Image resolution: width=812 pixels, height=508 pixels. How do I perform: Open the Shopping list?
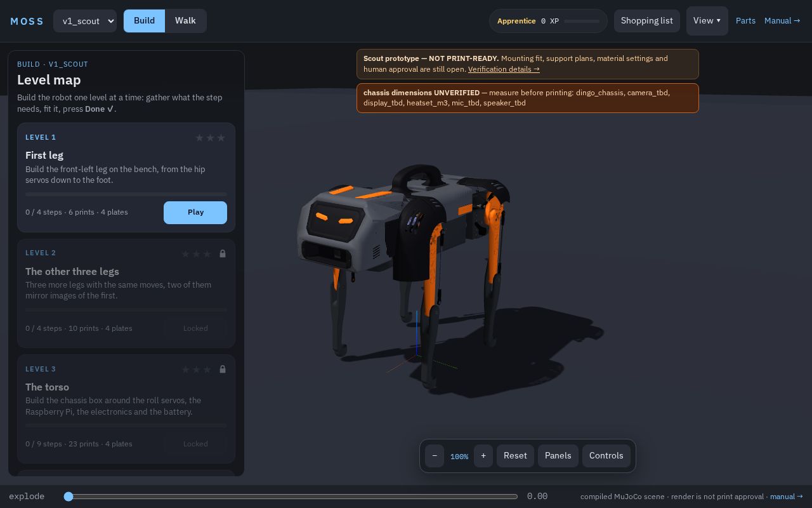[647, 21]
